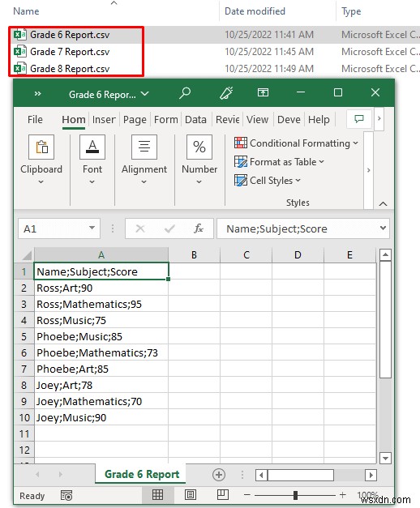This screenshot has height=508, width=420.
Task: Zoom in with the plus button
Action: pos(342,495)
